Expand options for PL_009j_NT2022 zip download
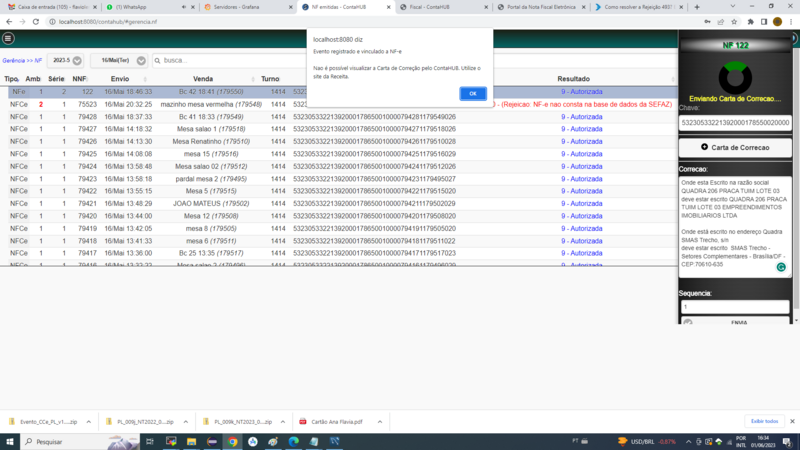Viewport: 800px width, 450px height. coord(186,422)
